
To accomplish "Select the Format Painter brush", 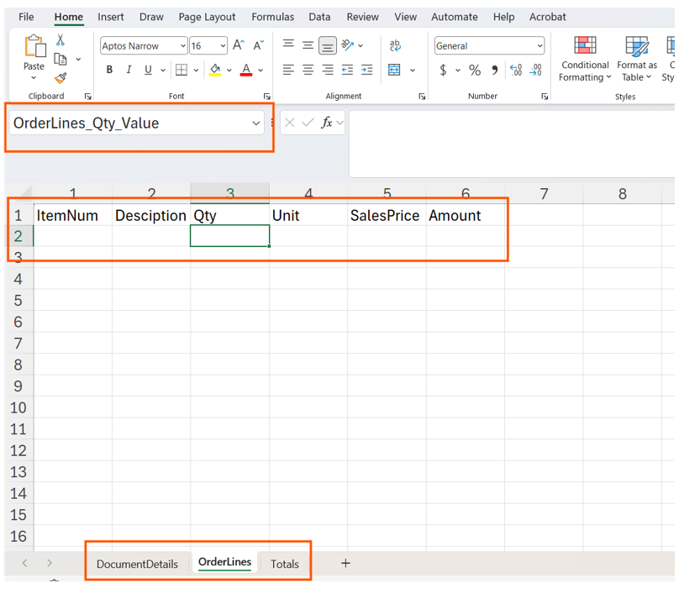I will click(x=61, y=79).
